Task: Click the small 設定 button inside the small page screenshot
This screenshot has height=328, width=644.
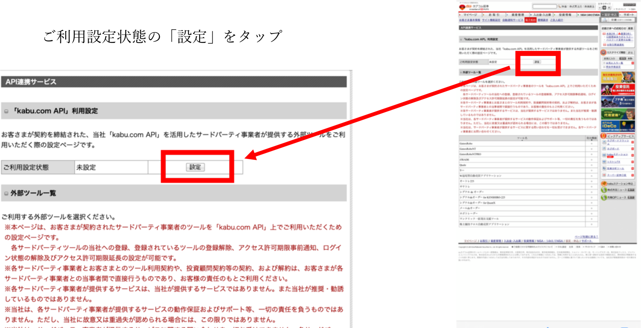Action: pyautogui.click(x=537, y=62)
